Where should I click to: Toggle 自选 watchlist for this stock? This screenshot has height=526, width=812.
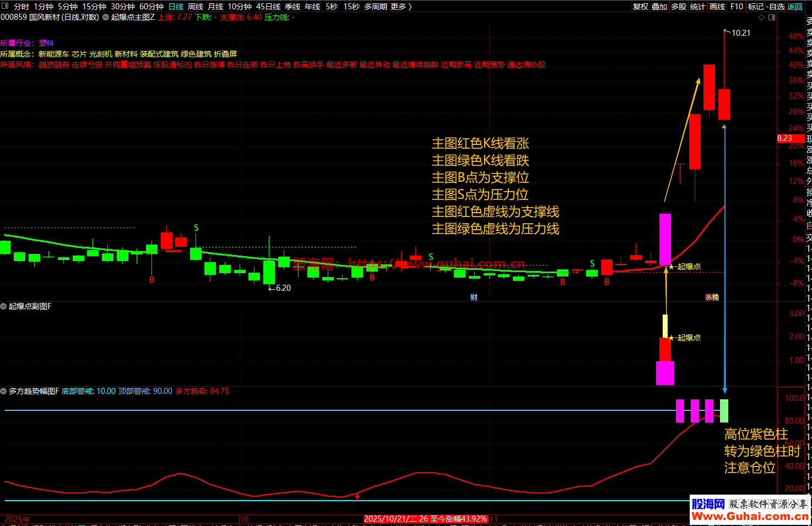[x=776, y=7]
